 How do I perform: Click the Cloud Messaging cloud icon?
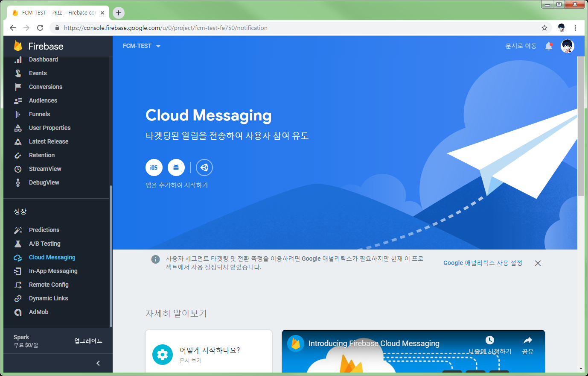coord(18,258)
